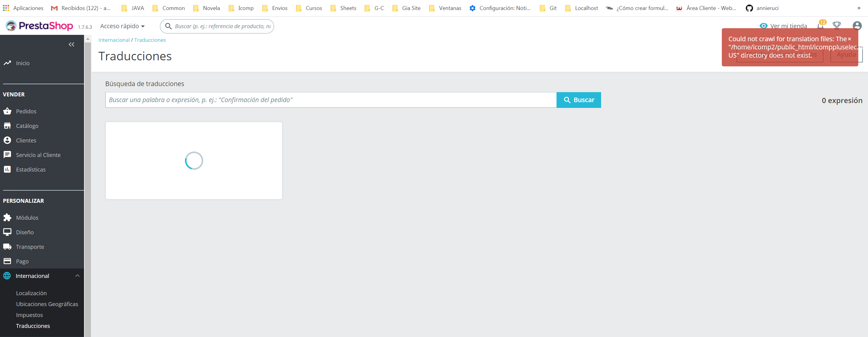Viewport: 868px width, 337px height.
Task: Click magnifier icon in top search bar
Action: click(168, 26)
